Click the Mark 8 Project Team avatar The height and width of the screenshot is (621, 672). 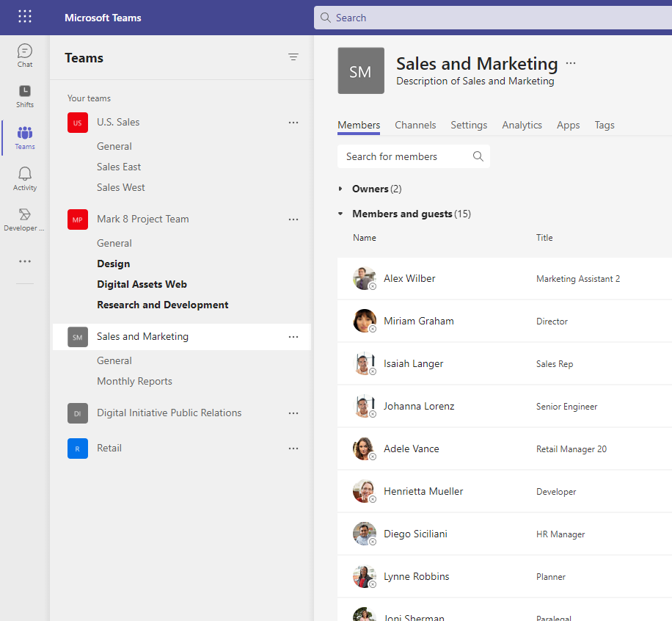78,219
